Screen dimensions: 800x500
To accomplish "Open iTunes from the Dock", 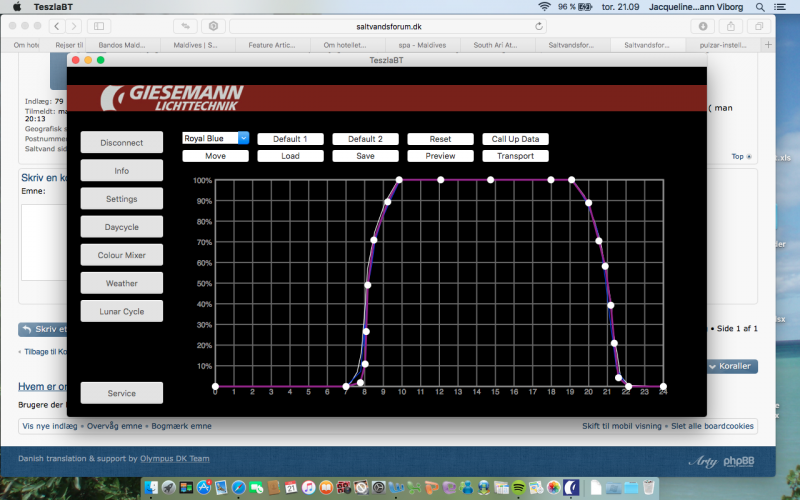I will (x=308, y=487).
